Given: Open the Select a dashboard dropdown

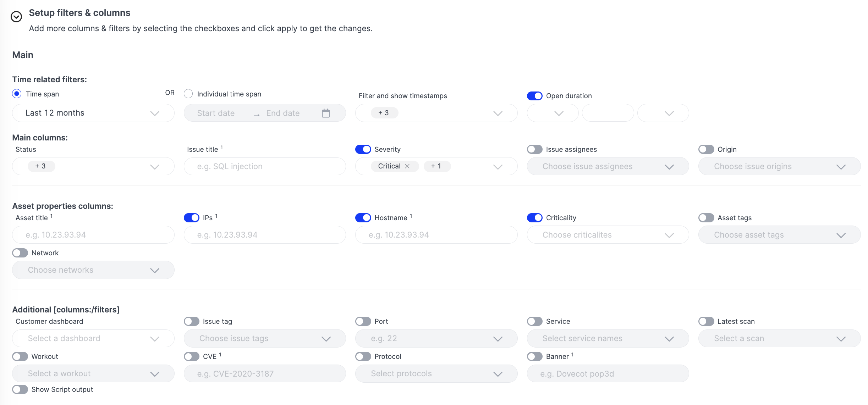Looking at the screenshot, I should pyautogui.click(x=93, y=338).
